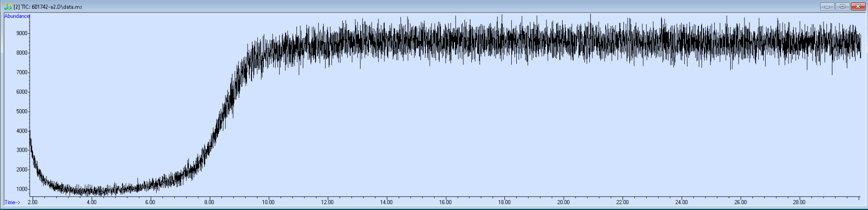Click the 18.00 time axis label

click(x=504, y=203)
